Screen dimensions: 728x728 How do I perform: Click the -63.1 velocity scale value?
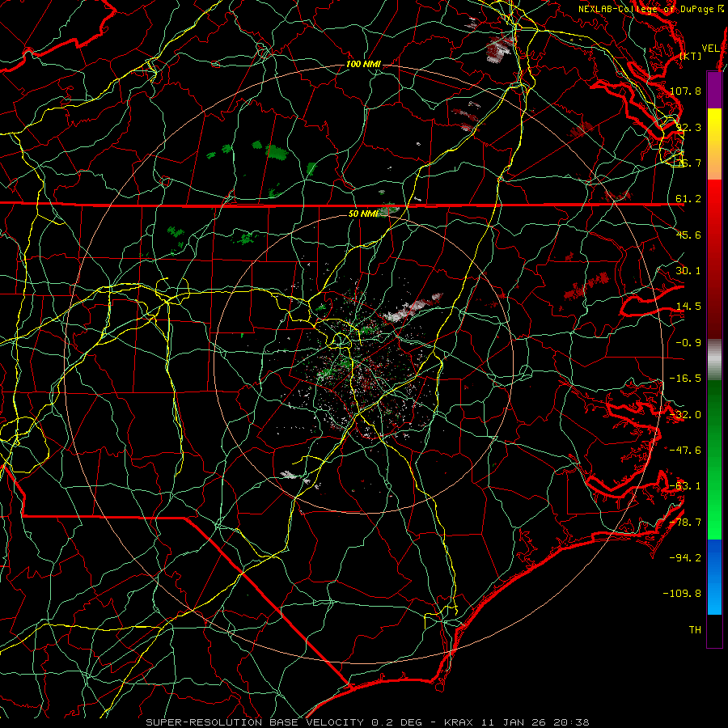click(685, 486)
